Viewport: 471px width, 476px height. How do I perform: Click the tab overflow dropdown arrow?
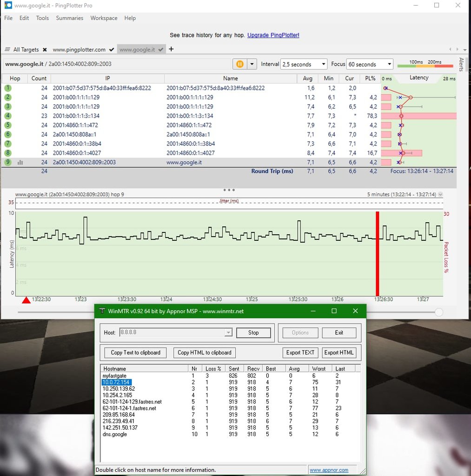click(x=465, y=49)
